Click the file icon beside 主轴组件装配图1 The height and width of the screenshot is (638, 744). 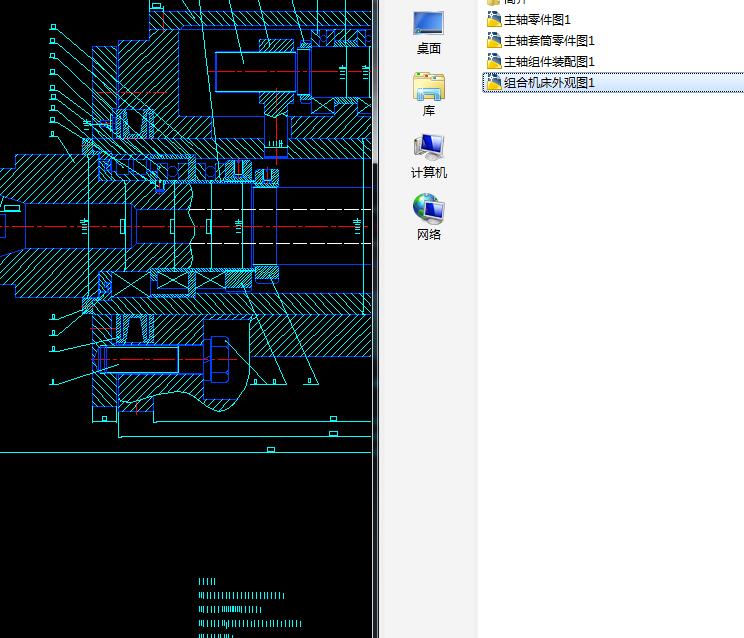(x=494, y=61)
